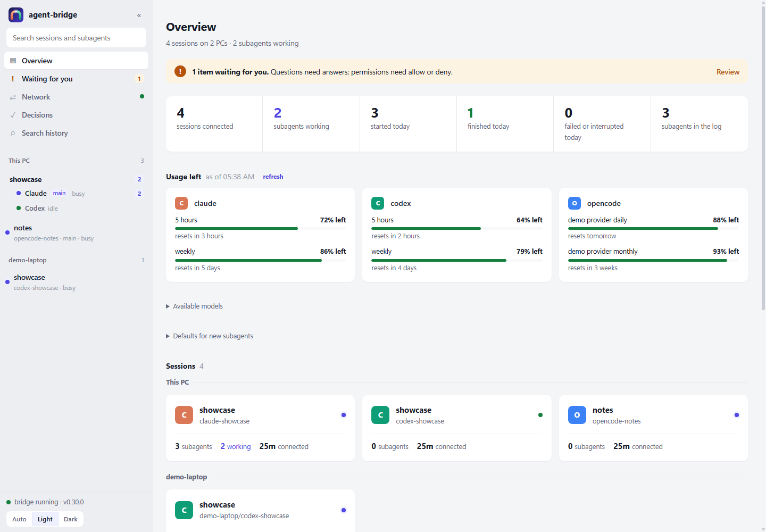Collapse the sidebar with the chevron icon
Viewport: 766px width, 532px height.
[x=139, y=15]
